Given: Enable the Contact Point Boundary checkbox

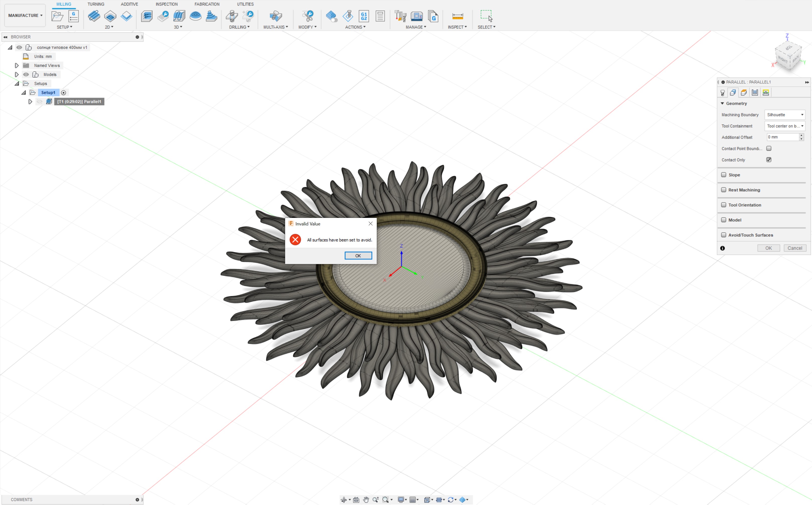Looking at the screenshot, I should coord(769,148).
